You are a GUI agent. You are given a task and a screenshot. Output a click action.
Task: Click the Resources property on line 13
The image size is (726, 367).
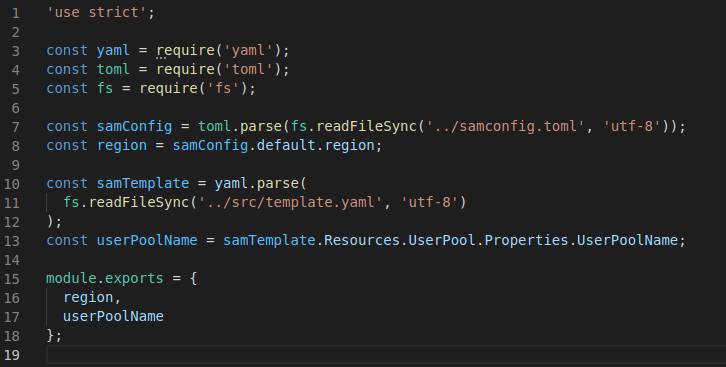click(362, 240)
